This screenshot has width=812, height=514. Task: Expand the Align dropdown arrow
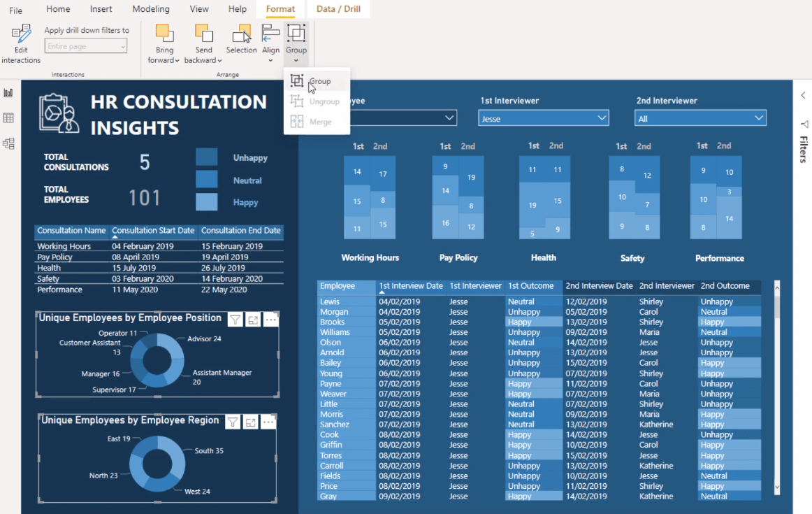coord(270,61)
